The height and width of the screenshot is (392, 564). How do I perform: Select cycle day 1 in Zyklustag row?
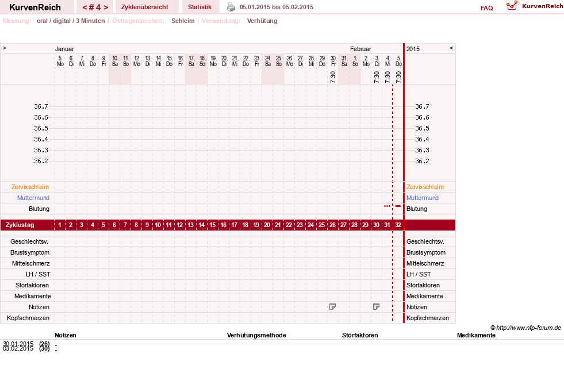60,225
